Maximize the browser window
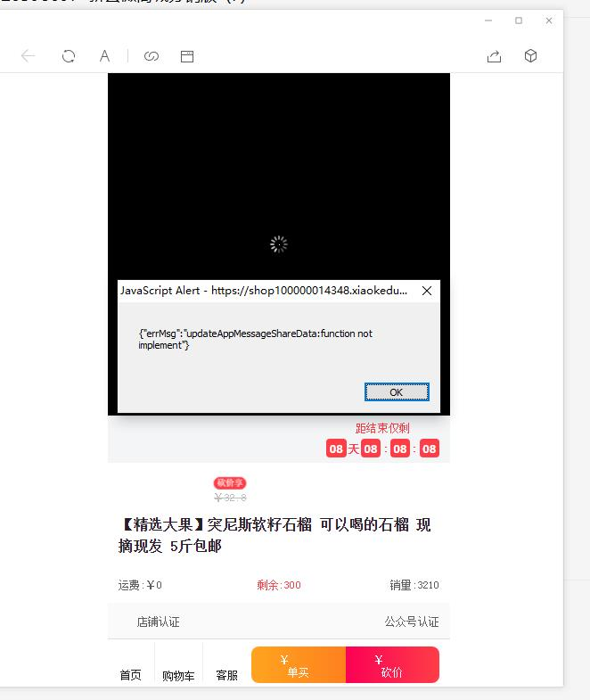This screenshot has height=700, width=590. 519,21
